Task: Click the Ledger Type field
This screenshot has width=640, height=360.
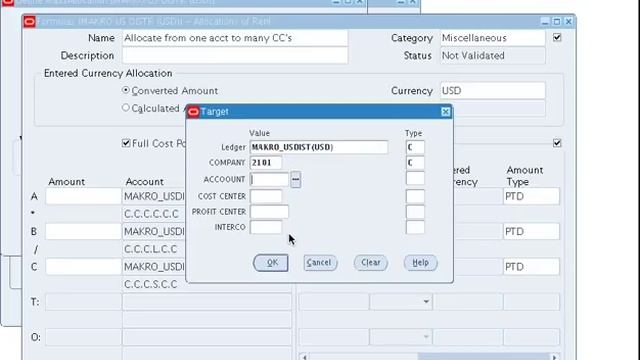Action: pos(415,147)
